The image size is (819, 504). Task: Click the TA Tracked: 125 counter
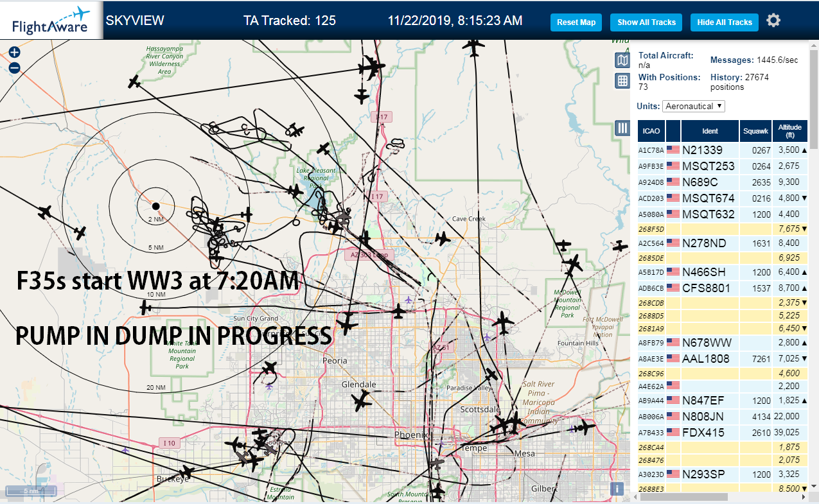(x=290, y=21)
